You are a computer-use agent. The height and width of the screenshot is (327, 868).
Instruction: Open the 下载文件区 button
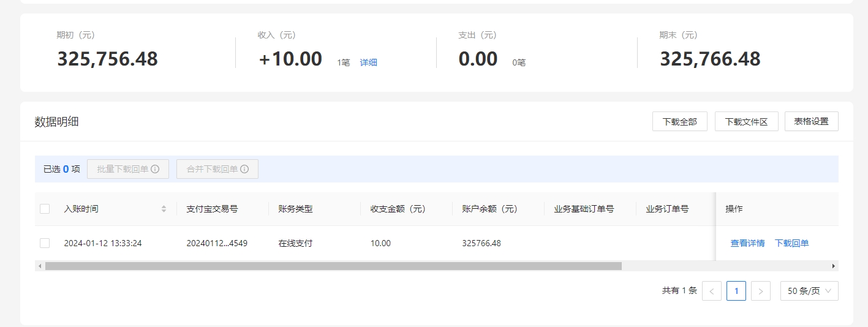click(747, 121)
